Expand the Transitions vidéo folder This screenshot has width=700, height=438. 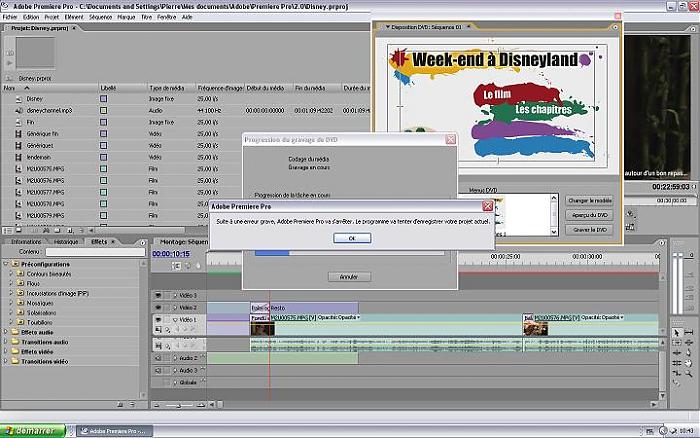click(6, 361)
